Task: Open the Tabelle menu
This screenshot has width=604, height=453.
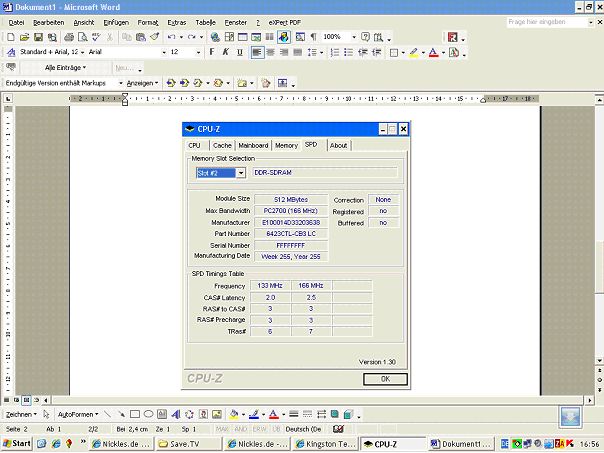Action: tap(205, 23)
